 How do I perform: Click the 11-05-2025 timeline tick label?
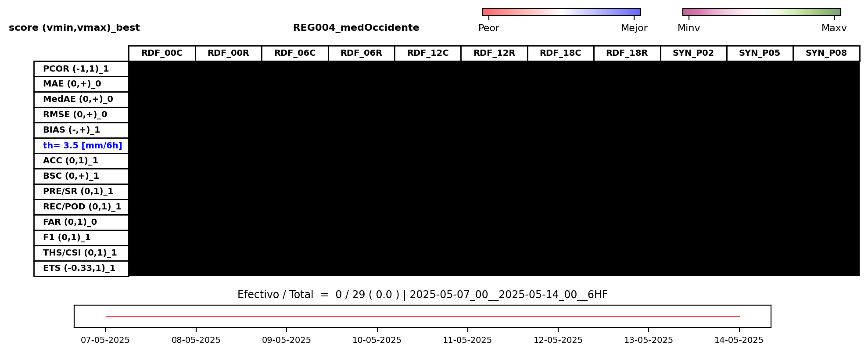point(467,340)
